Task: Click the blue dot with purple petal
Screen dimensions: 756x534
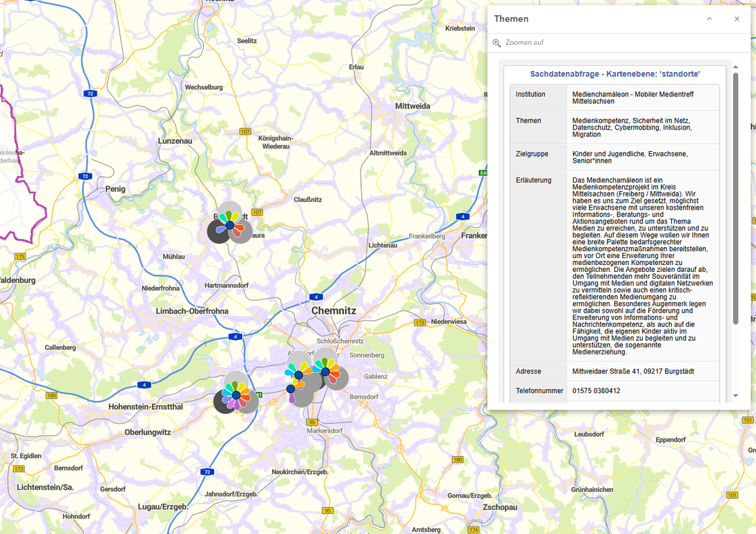Action: coord(291,389)
